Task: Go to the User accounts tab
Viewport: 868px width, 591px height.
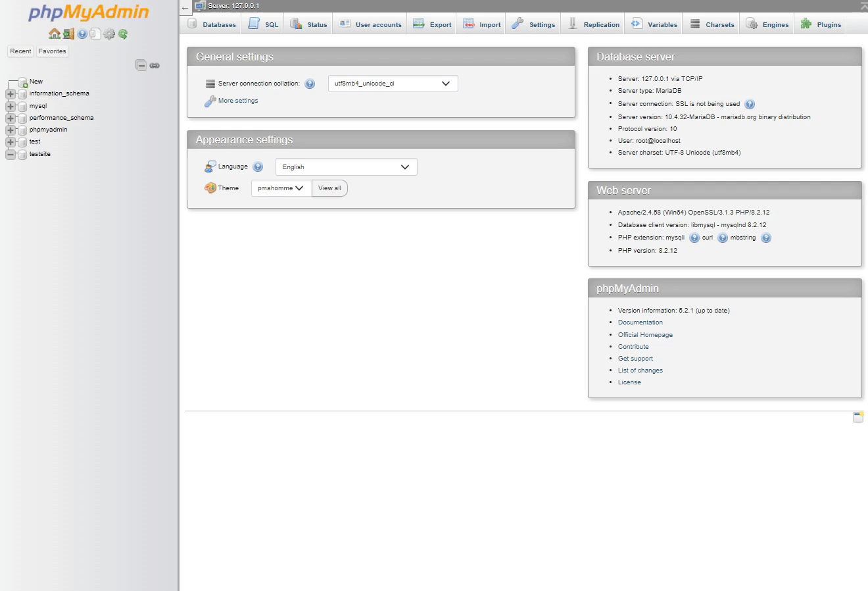Action: 370,24
